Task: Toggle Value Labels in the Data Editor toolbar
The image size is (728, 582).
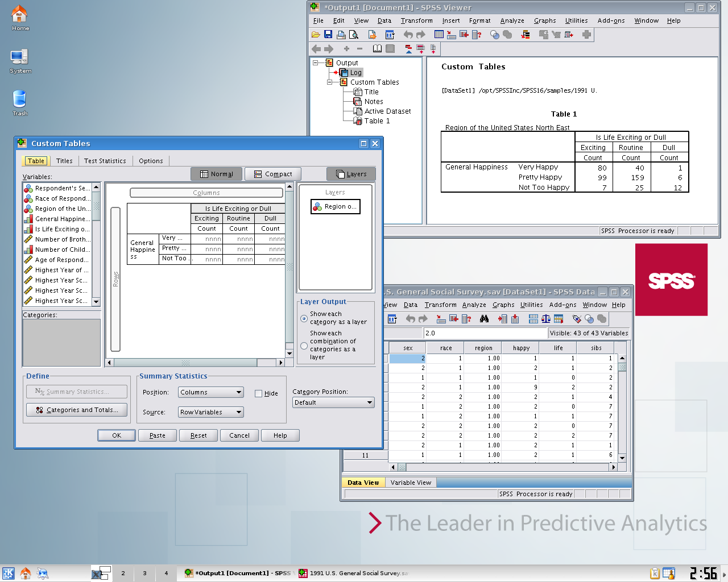Action: [577, 319]
